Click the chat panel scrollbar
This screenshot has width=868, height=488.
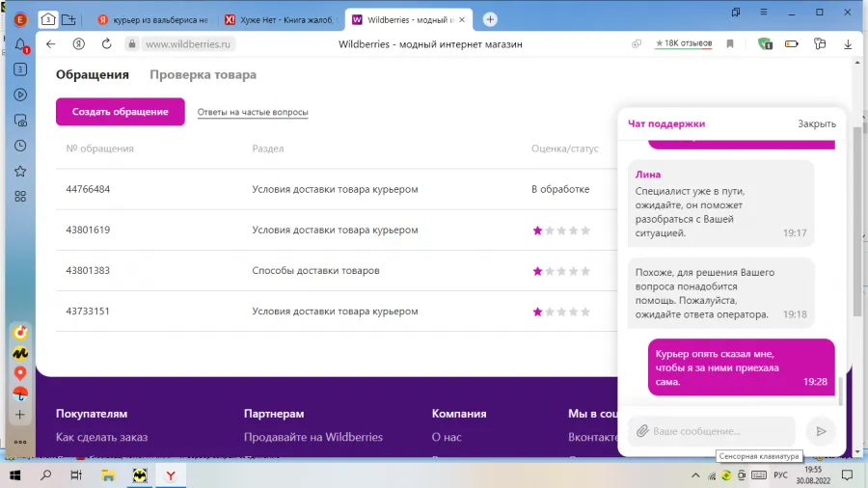pyautogui.click(x=841, y=392)
